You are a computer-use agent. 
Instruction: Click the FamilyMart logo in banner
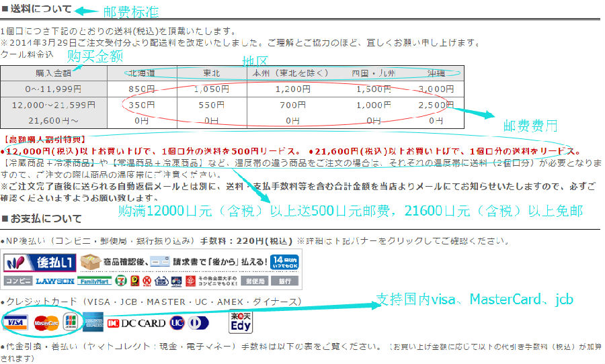[93, 281]
